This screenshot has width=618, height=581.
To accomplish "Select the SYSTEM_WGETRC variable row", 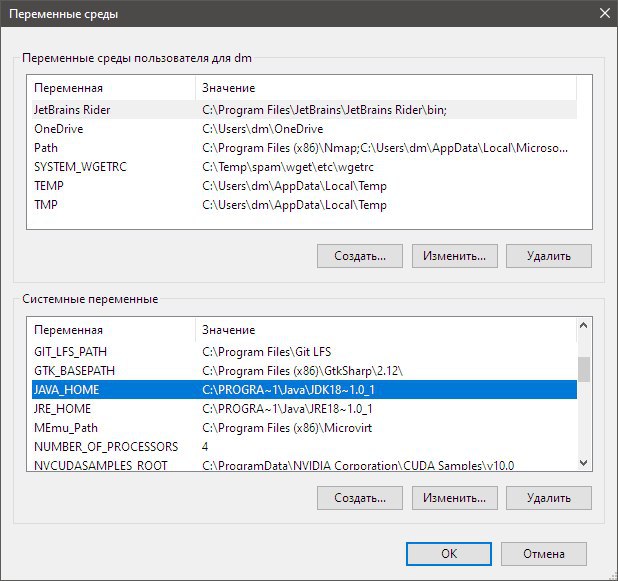I will point(304,167).
